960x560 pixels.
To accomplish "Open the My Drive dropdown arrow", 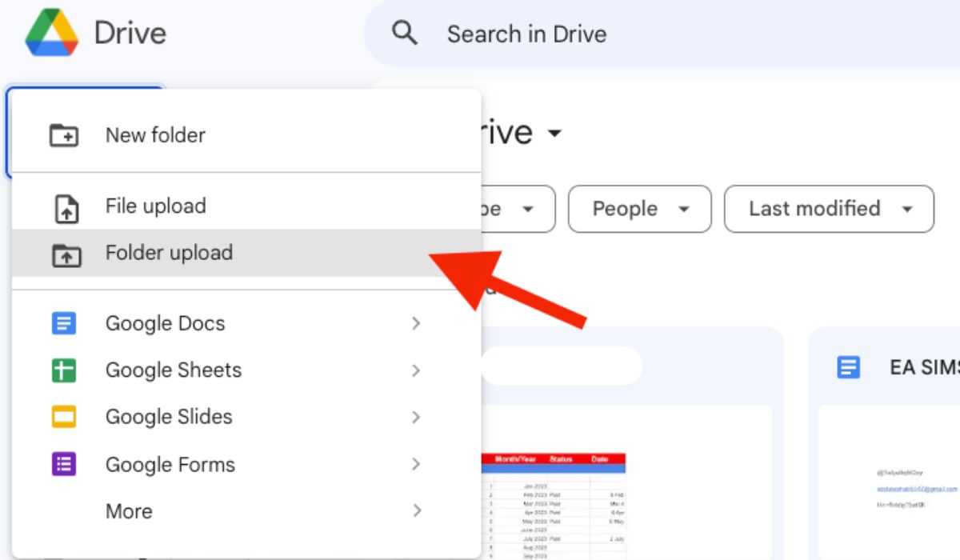I will [557, 134].
